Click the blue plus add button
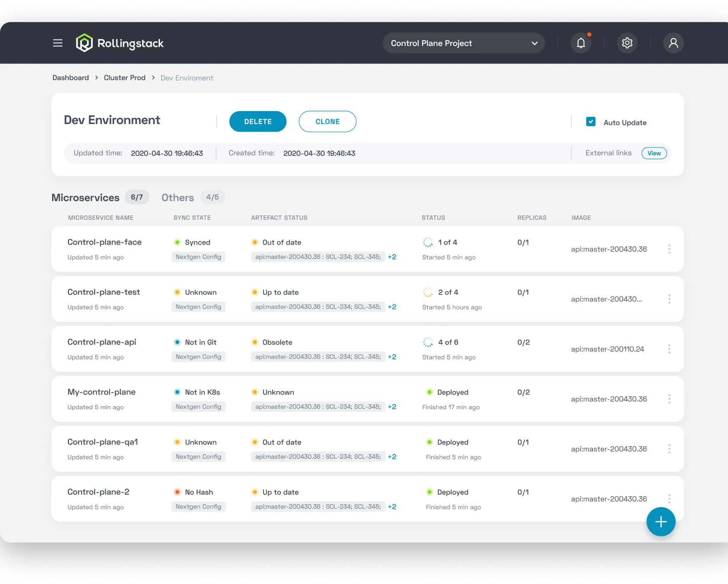Screen dimensions: 728x584 point(661,522)
